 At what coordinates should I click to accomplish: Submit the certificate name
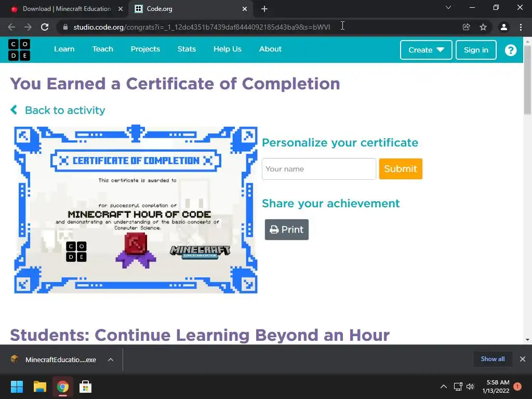pos(401,169)
